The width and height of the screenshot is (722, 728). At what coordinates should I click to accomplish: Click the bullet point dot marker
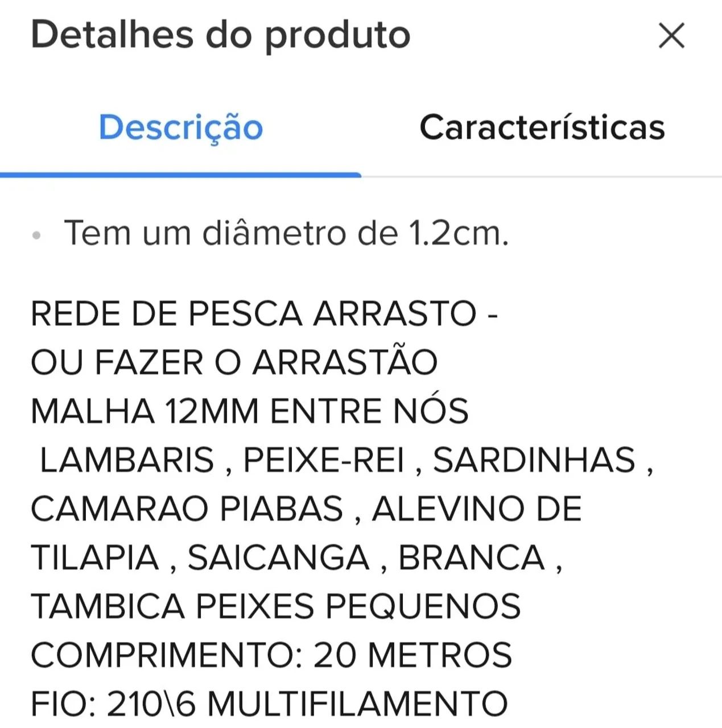pos(37,234)
